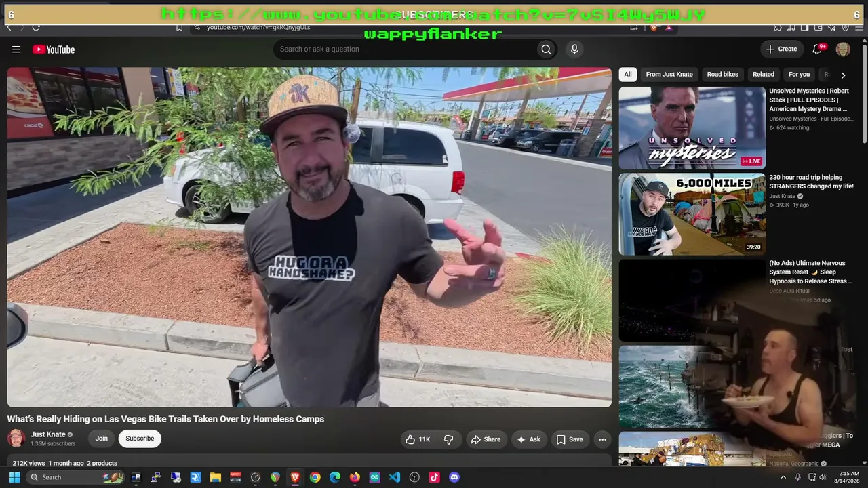868x488 pixels.
Task: Select the All filter chip
Action: pos(628,75)
